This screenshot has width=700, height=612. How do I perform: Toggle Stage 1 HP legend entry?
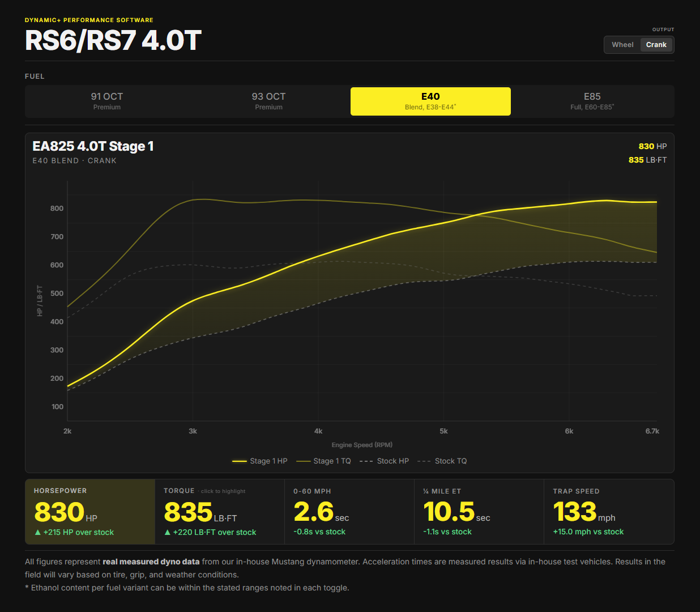[x=260, y=461]
